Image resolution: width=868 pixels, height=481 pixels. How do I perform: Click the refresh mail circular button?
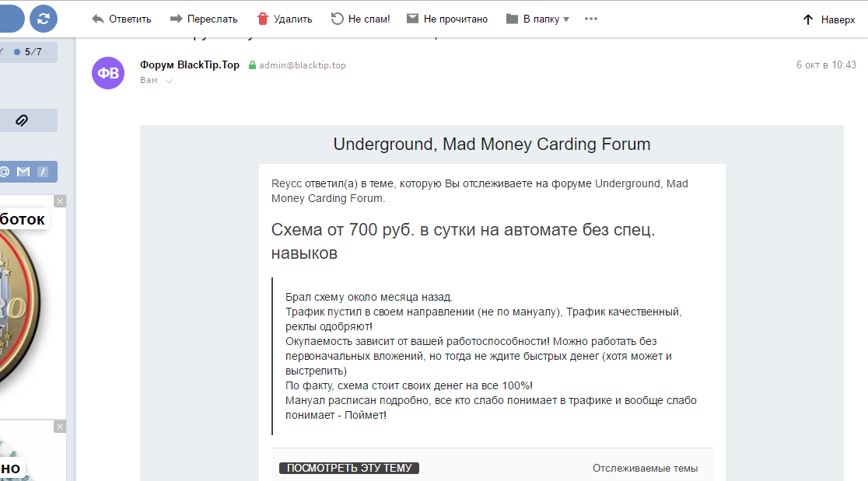click(44, 19)
